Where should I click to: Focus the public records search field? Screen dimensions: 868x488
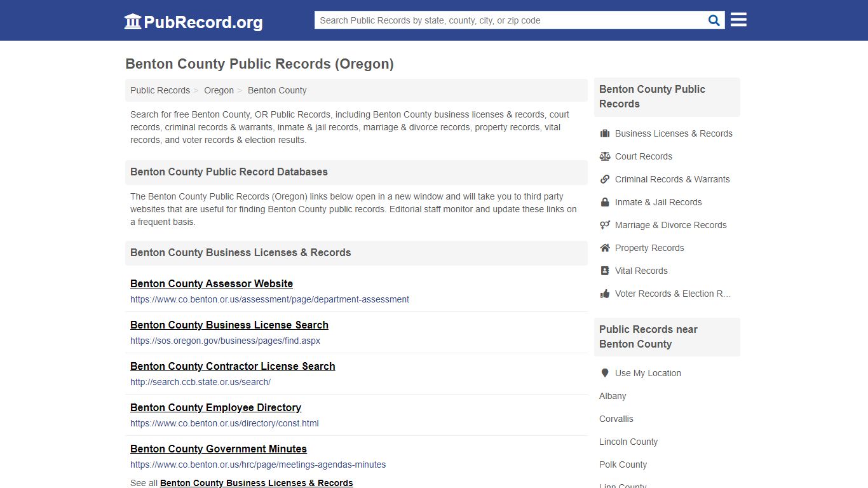point(510,20)
